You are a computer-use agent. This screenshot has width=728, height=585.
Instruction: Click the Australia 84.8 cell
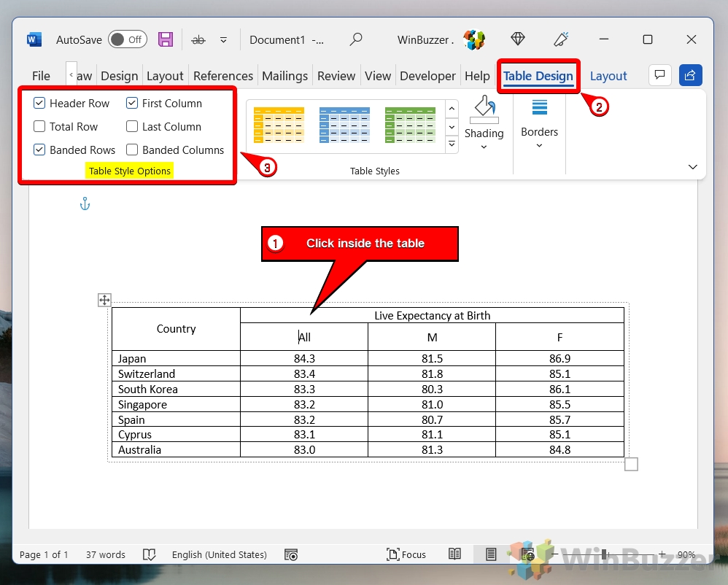click(559, 449)
